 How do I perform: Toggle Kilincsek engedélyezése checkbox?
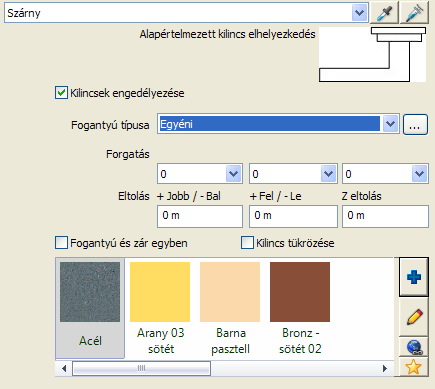coord(61,93)
